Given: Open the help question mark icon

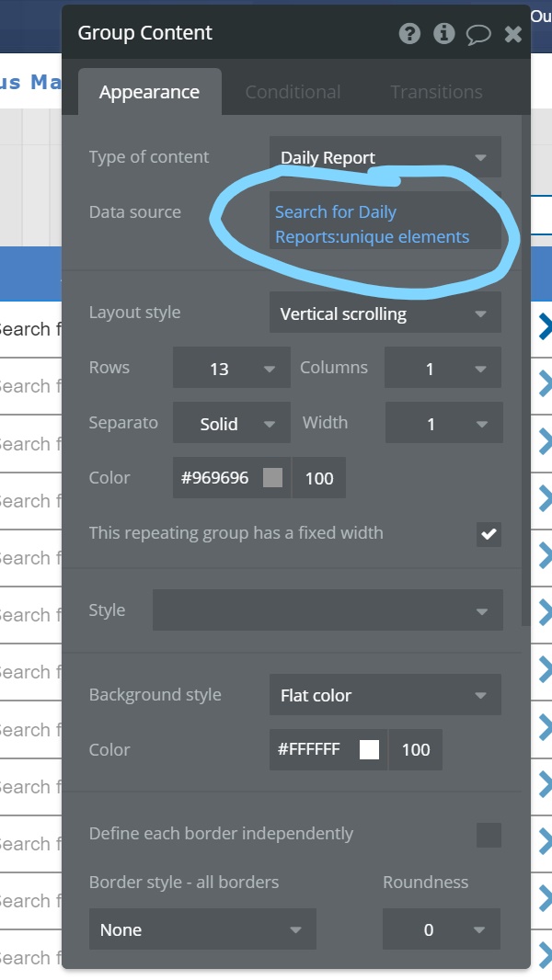Looking at the screenshot, I should pos(409,34).
